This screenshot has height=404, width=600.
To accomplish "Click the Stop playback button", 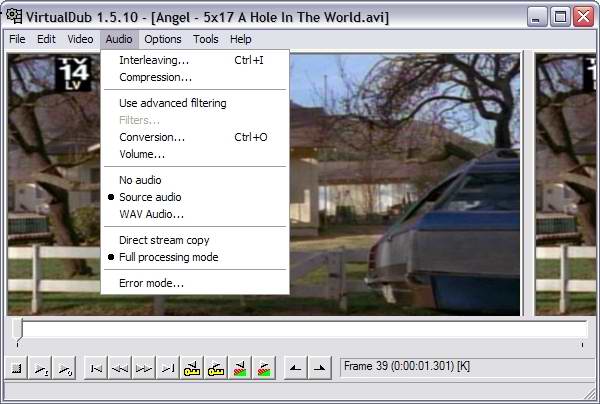I will pyautogui.click(x=16, y=368).
